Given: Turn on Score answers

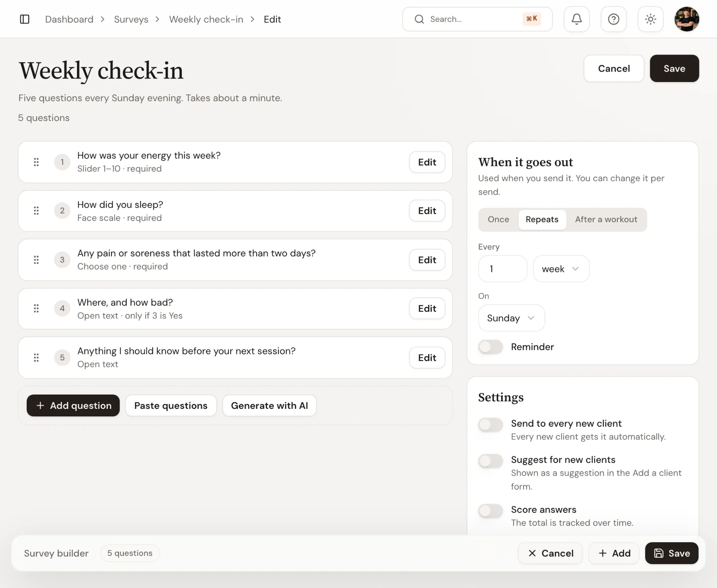Looking at the screenshot, I should click(x=491, y=511).
